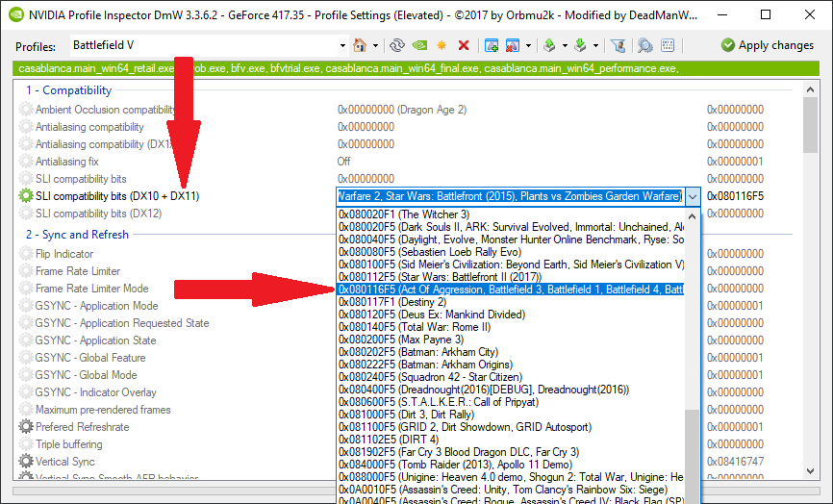Screen dimensions: 833x504
Task: Select 0x080222F5 (Batman: Arkham Origins)
Action: tap(511, 365)
